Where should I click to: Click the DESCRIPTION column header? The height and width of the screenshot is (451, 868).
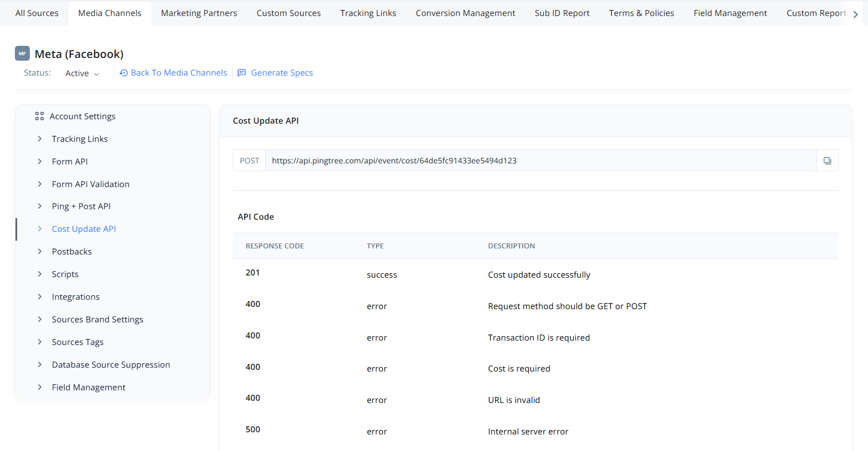coord(511,246)
